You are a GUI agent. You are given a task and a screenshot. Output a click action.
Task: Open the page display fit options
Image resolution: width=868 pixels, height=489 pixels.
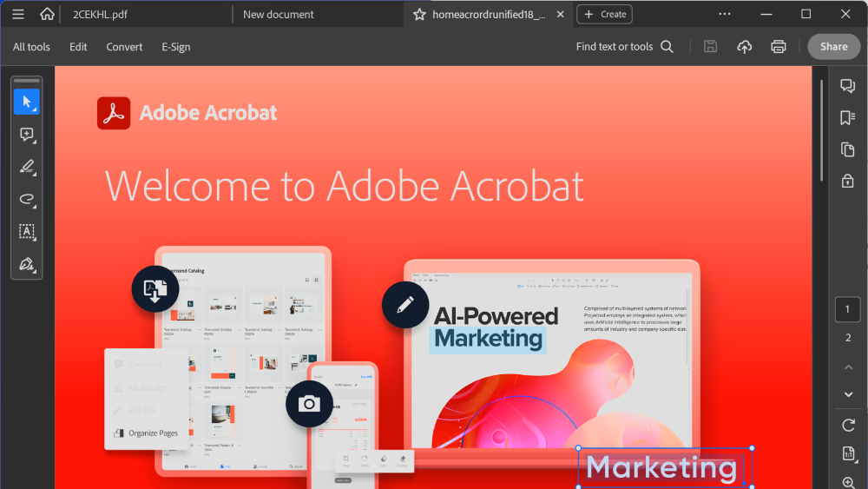[x=848, y=453]
